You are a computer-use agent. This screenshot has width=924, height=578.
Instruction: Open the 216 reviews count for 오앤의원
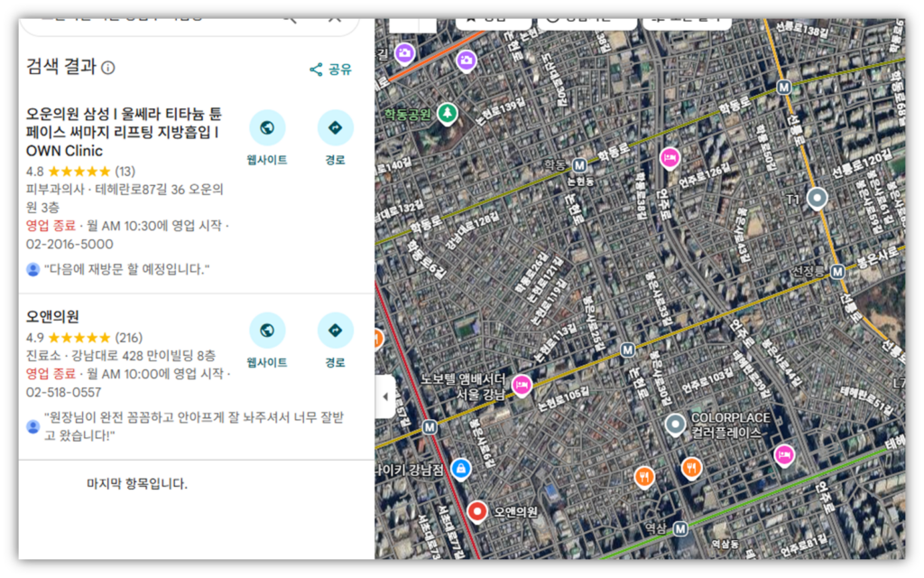tap(129, 338)
